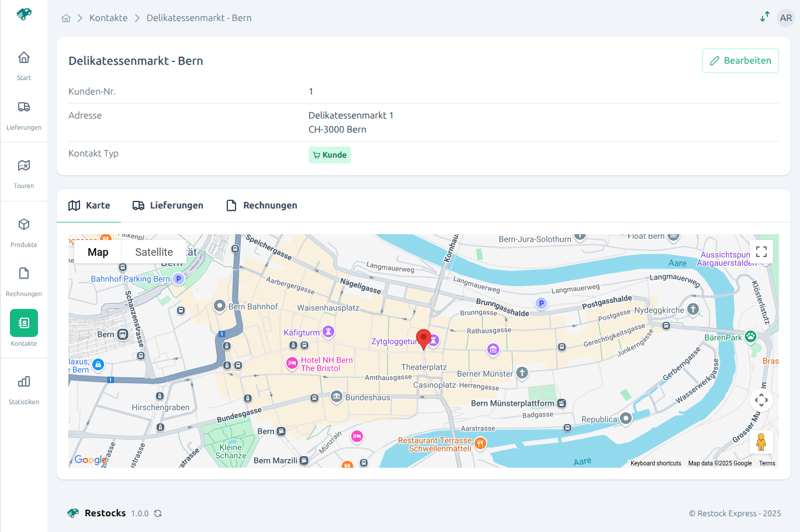Click the CH-3000 Bern address text
Screen dimensions: 800x532
pyautogui.click(x=337, y=130)
